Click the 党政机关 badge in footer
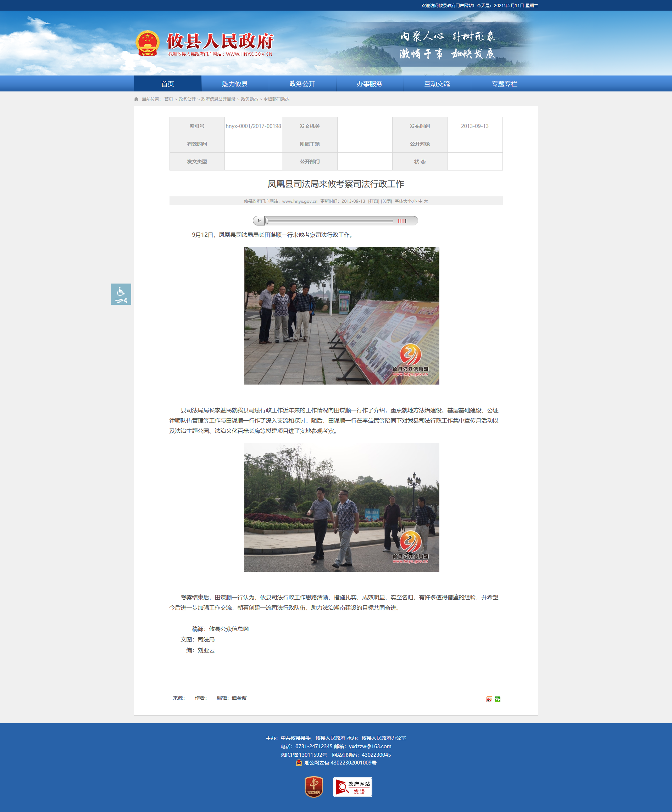Viewport: 672px width, 812px height. [313, 787]
